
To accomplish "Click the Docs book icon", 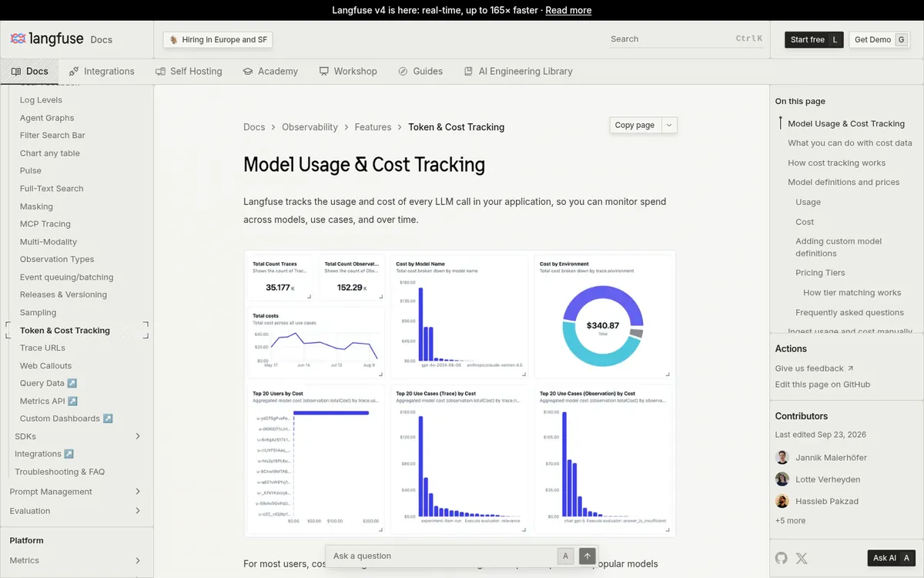I will click(x=16, y=71).
